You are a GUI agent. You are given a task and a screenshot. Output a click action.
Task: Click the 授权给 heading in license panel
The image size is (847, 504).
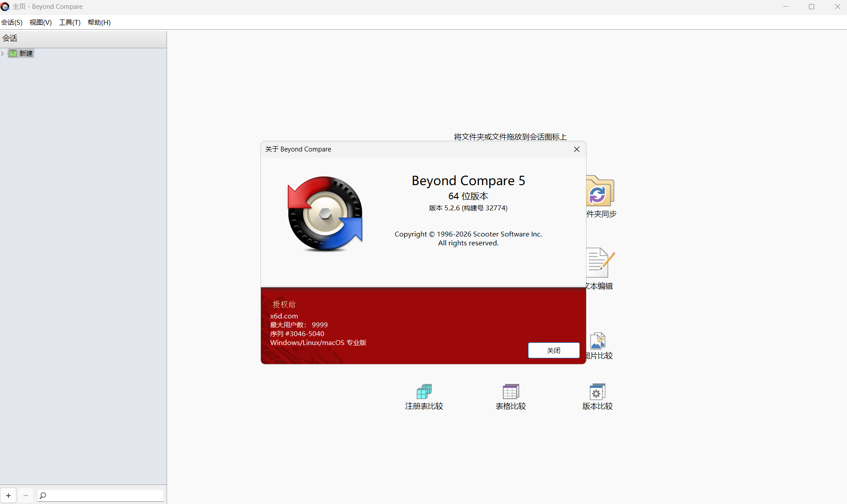pyautogui.click(x=284, y=304)
